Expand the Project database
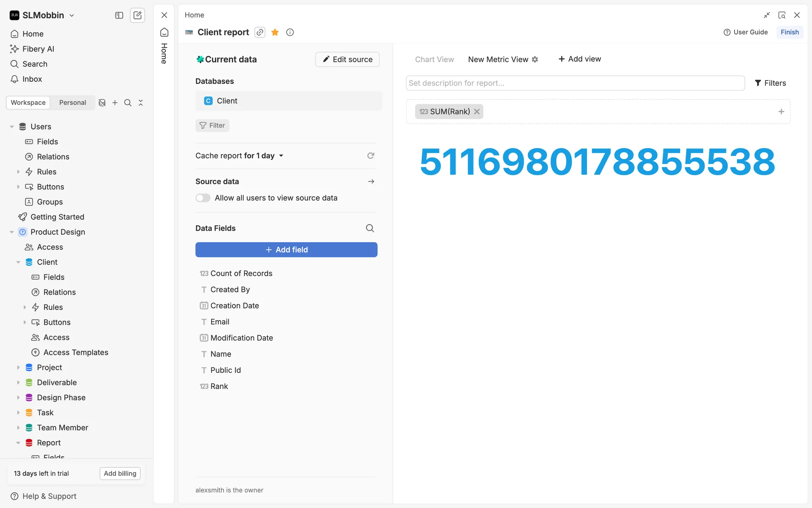The height and width of the screenshot is (508, 812). 18,367
